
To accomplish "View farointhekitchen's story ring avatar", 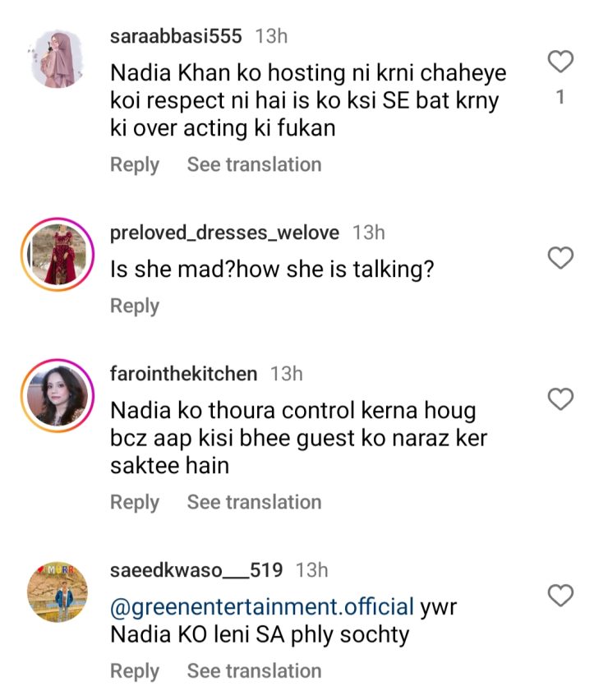I will (57, 396).
